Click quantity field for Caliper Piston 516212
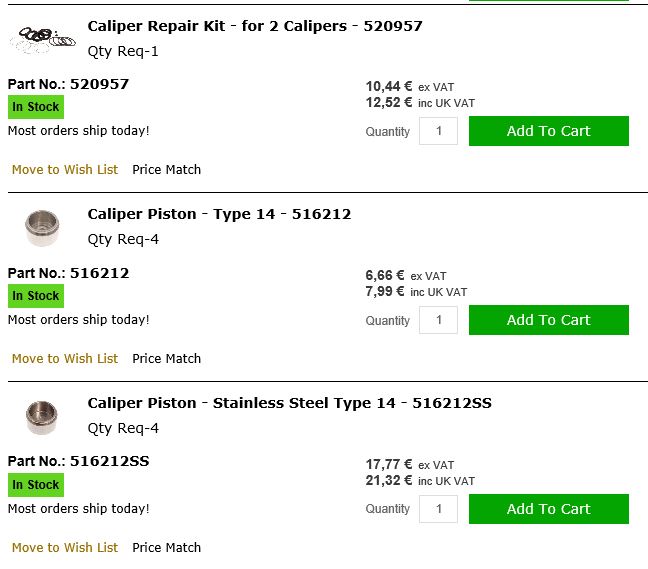Image resolution: width=648 pixels, height=569 pixels. pyautogui.click(x=438, y=320)
